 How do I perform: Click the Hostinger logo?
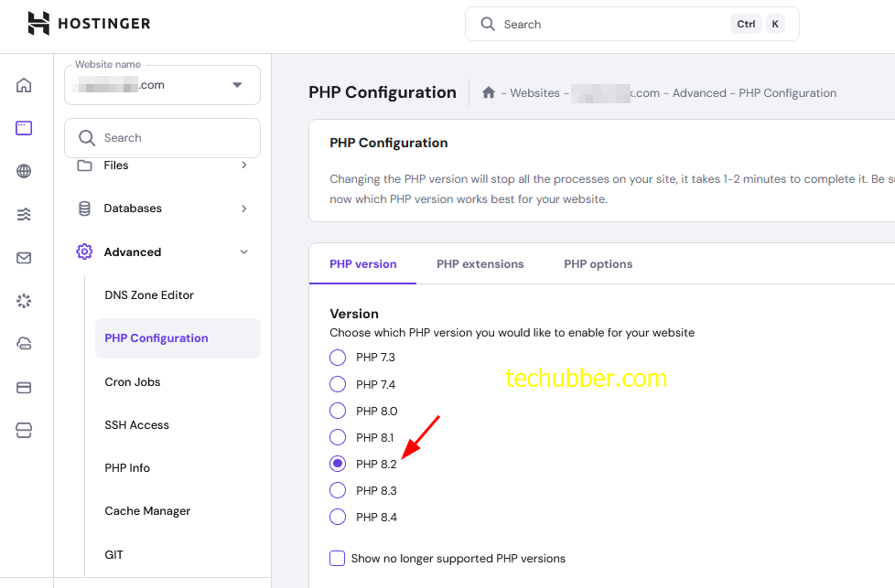[x=88, y=23]
